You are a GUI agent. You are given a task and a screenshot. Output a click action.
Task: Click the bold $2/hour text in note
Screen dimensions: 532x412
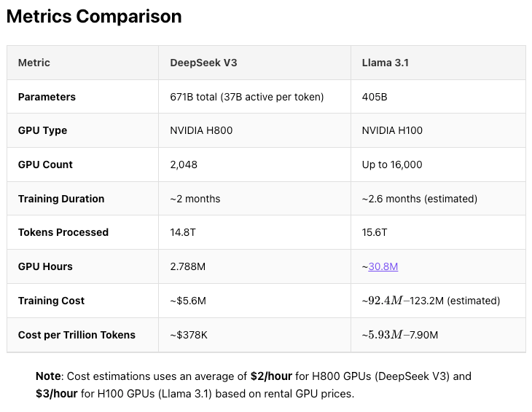coord(271,376)
